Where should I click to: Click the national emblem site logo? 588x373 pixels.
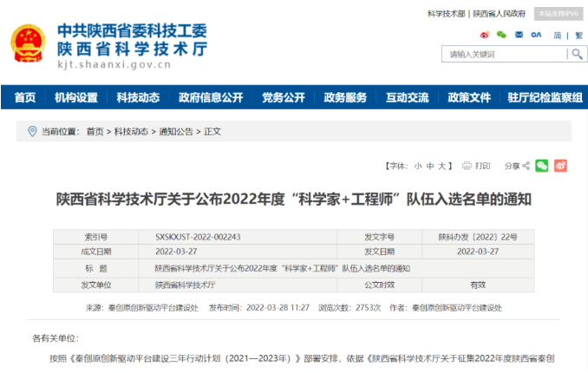pyautogui.click(x=29, y=43)
